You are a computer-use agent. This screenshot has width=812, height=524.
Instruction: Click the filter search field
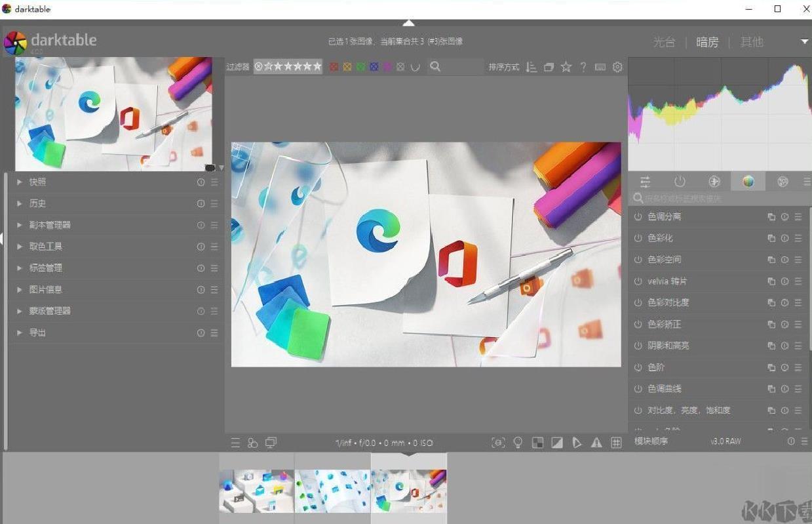pyautogui.click(x=455, y=67)
